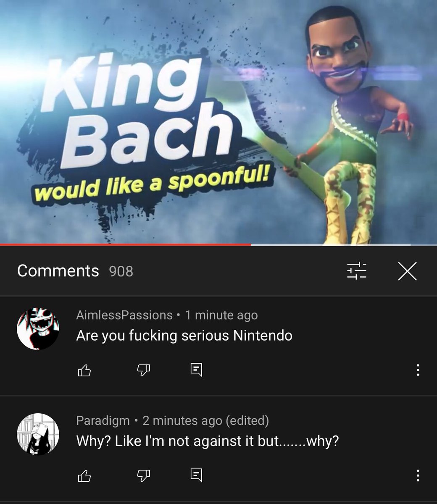
Task: Reply to the Paradigm comment
Action: 196,475
